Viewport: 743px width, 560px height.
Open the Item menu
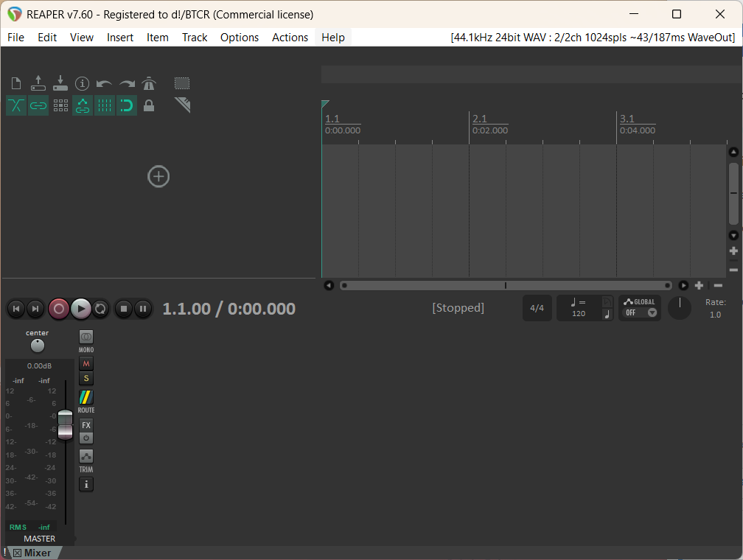click(157, 38)
